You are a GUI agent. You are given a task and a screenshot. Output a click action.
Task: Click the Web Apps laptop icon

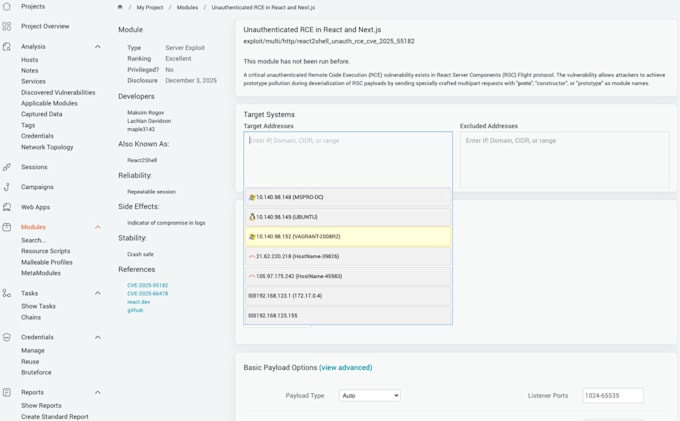[7, 207]
